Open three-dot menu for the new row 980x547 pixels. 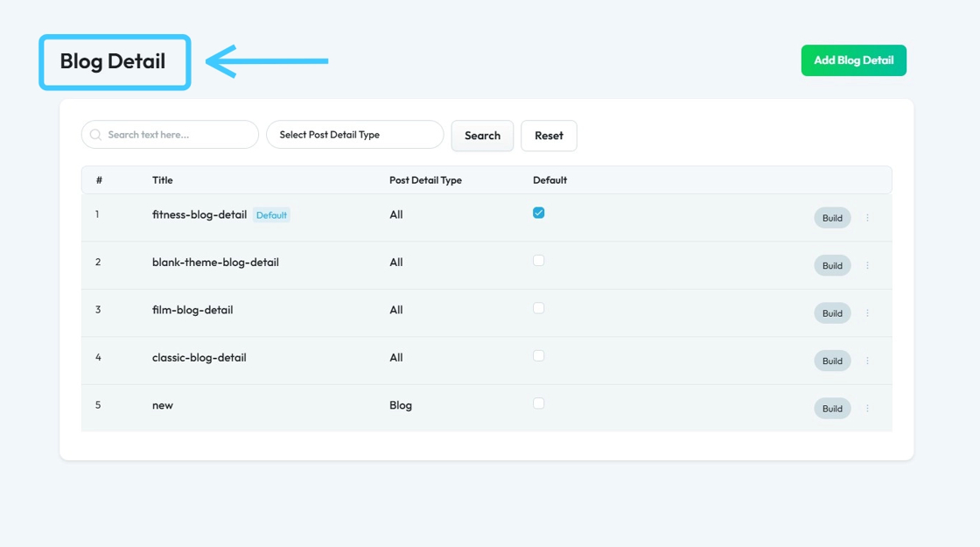click(x=867, y=408)
